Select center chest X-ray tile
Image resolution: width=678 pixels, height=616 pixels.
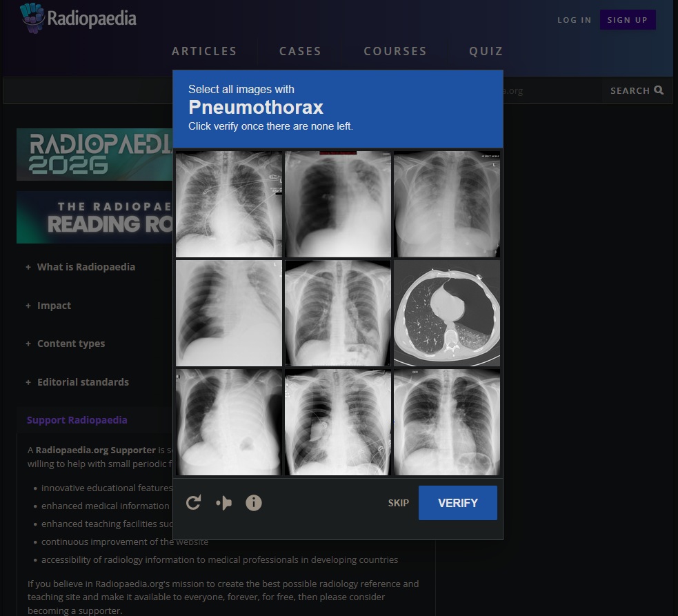[338, 313]
